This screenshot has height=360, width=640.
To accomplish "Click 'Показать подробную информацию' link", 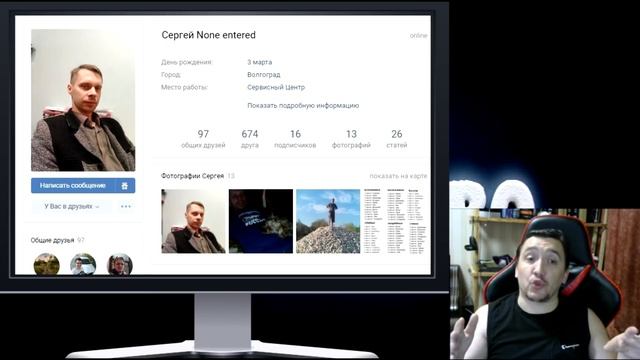I will pos(303,105).
